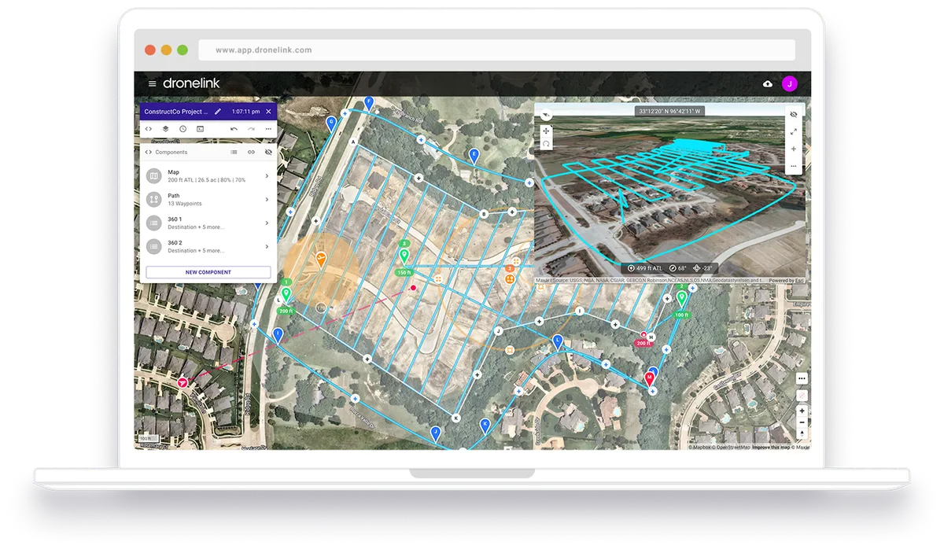The image size is (944, 560).
Task: Select the rotate tool in the 3D preview
Action: (546, 144)
